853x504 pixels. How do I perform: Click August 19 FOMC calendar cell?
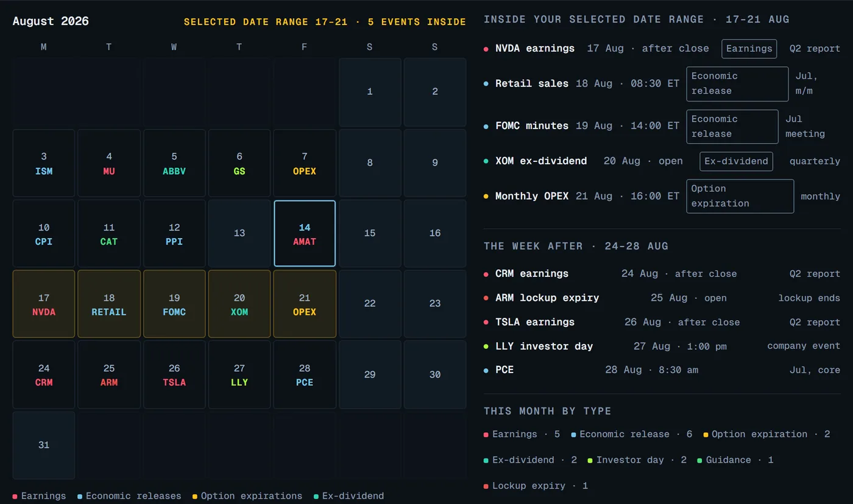pyautogui.click(x=174, y=304)
